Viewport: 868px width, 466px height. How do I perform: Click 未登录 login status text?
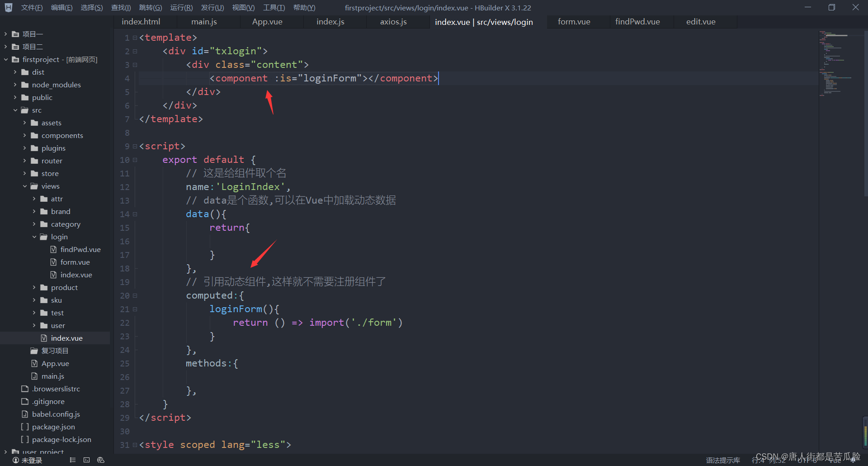pyautogui.click(x=32, y=460)
